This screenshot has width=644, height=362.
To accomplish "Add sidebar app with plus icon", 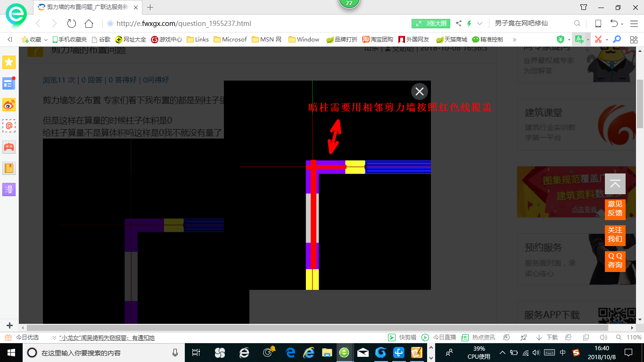I will point(9,325).
